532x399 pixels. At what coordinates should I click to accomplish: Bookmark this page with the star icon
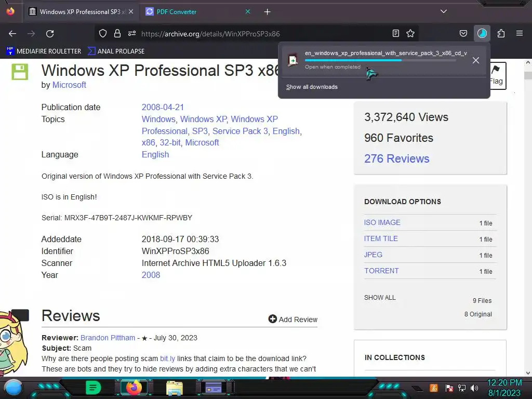pos(410,33)
